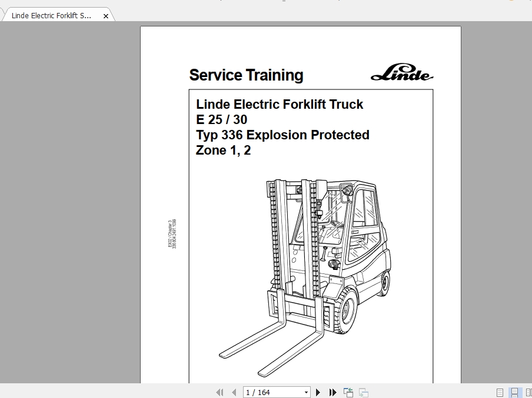Close the Linde Electric Forklift tab

[x=105, y=16]
